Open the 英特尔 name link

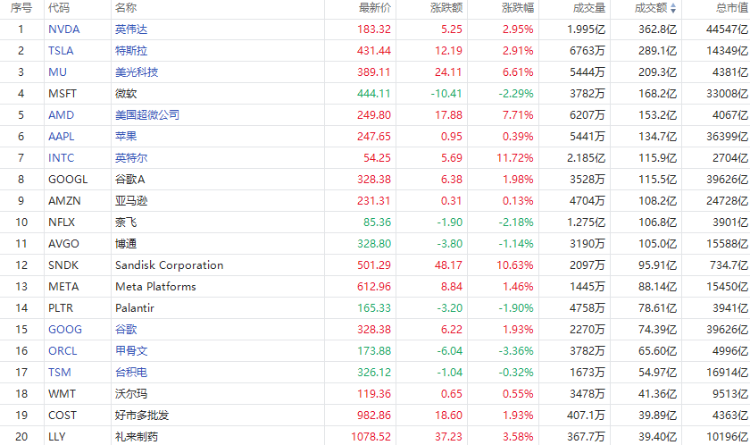(131, 158)
